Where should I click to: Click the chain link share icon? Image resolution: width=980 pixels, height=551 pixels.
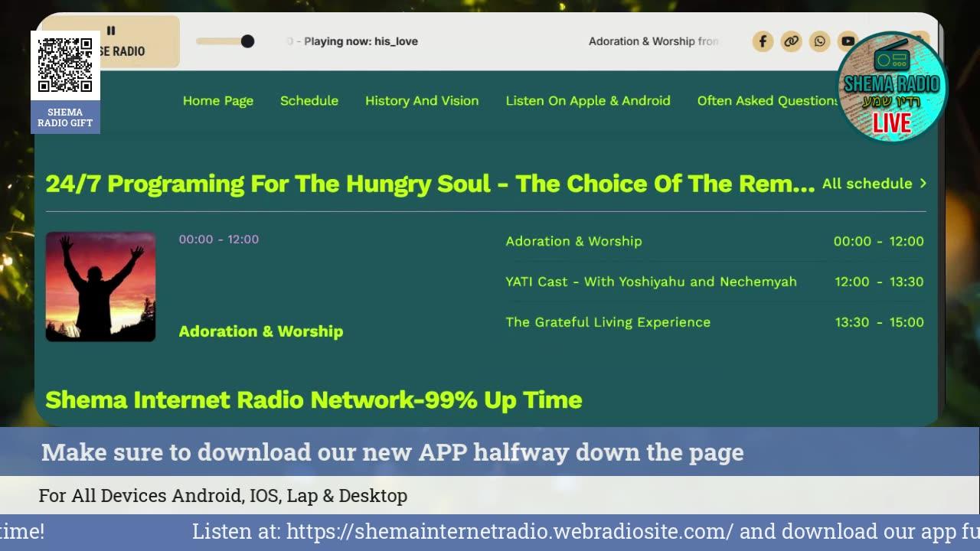pyautogui.click(x=791, y=41)
